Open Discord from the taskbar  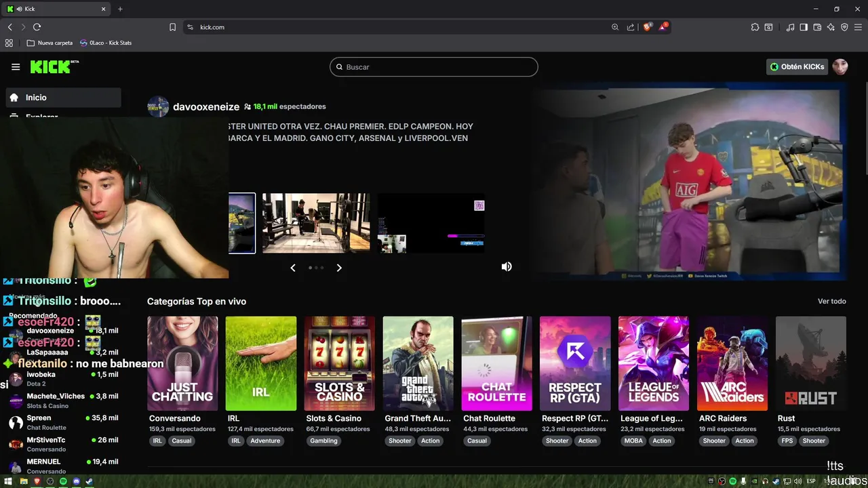pyautogui.click(x=77, y=481)
